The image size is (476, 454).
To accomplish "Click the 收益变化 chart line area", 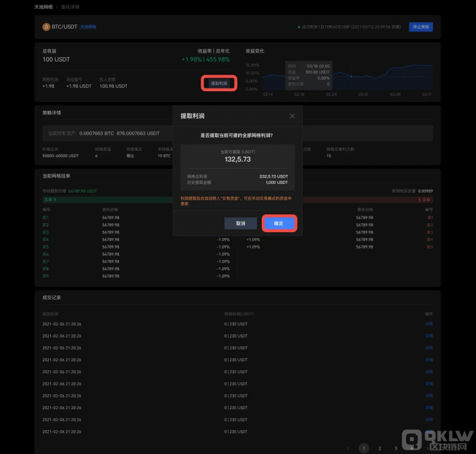I will [x=381, y=75].
